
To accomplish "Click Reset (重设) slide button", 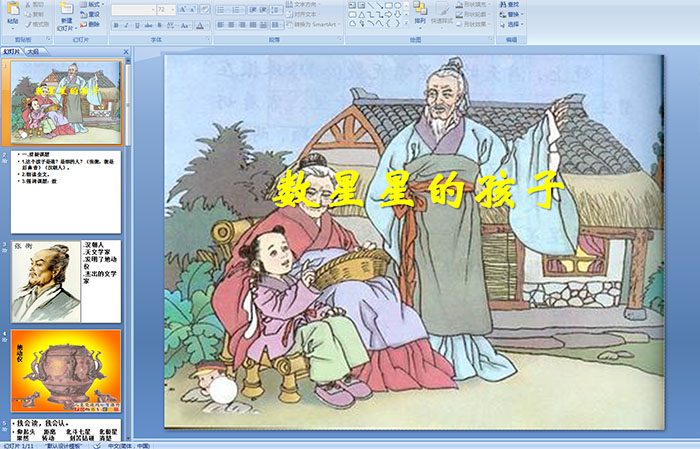I will point(90,14).
